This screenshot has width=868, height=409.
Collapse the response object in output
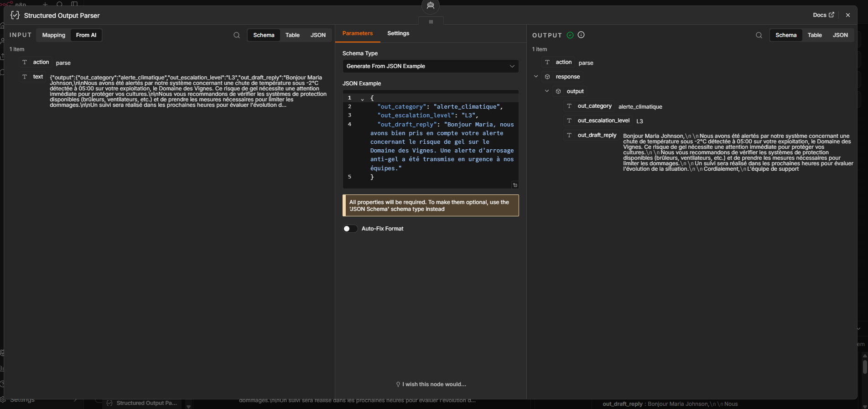(x=536, y=77)
